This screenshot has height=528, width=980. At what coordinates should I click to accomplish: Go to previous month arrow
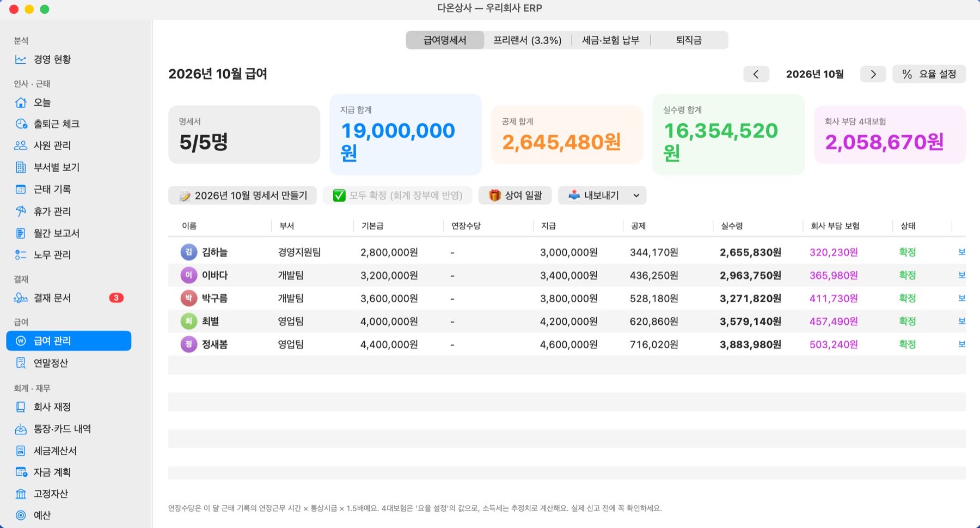pos(756,74)
